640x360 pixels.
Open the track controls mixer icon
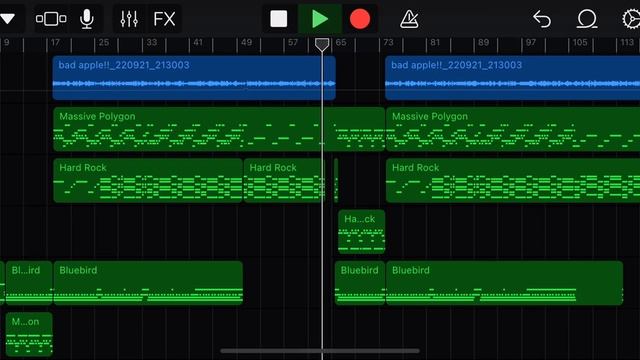[x=129, y=19]
